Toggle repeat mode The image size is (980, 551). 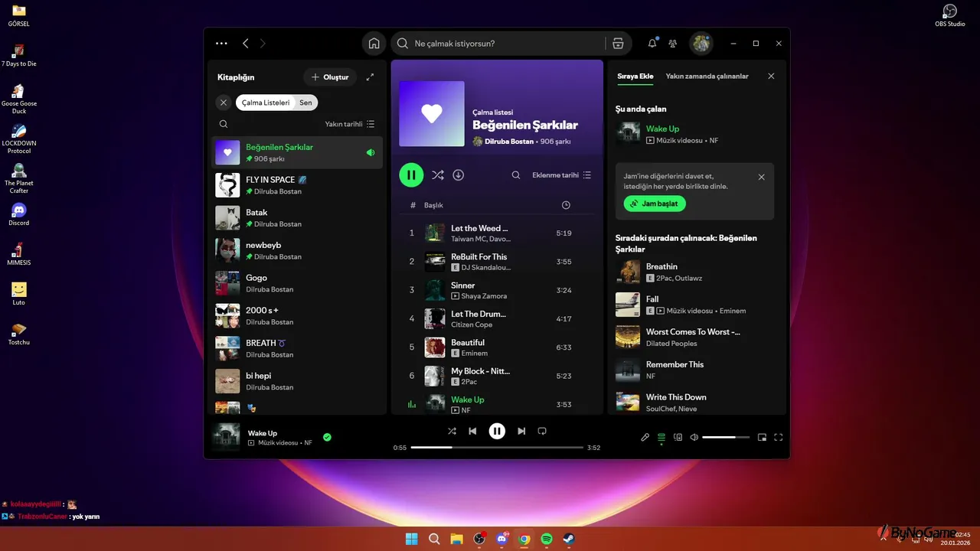(x=542, y=432)
